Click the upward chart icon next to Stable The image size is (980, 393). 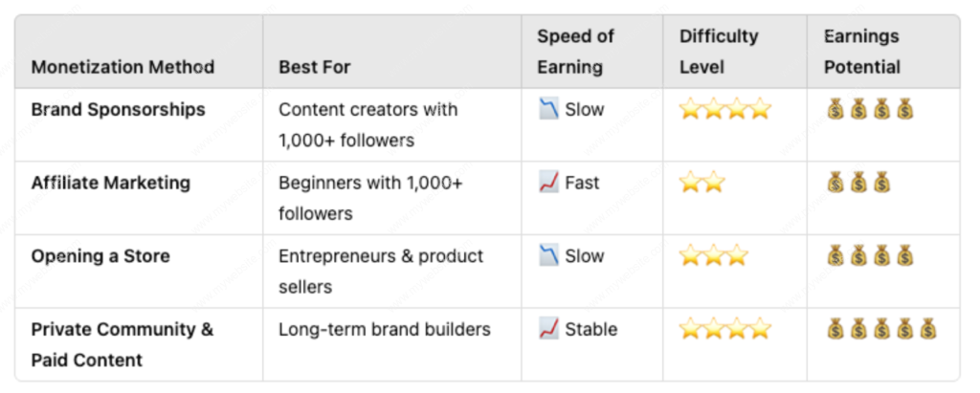(548, 329)
